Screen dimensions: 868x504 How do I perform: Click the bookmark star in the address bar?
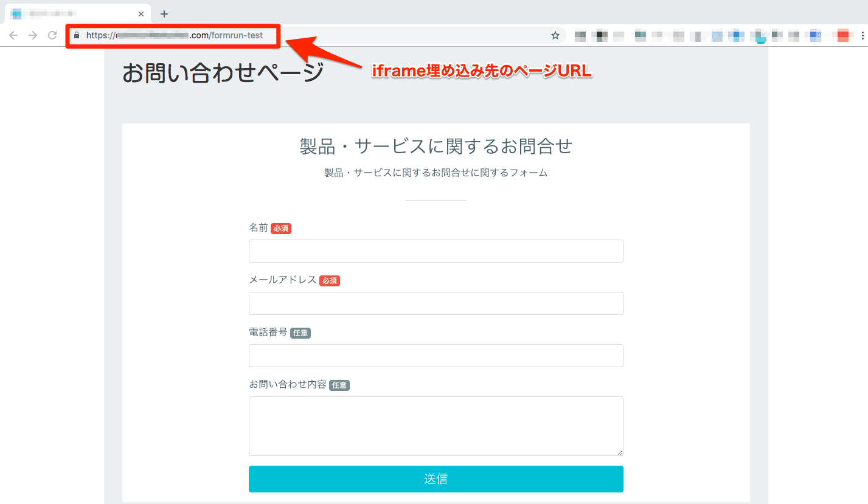[x=555, y=35]
